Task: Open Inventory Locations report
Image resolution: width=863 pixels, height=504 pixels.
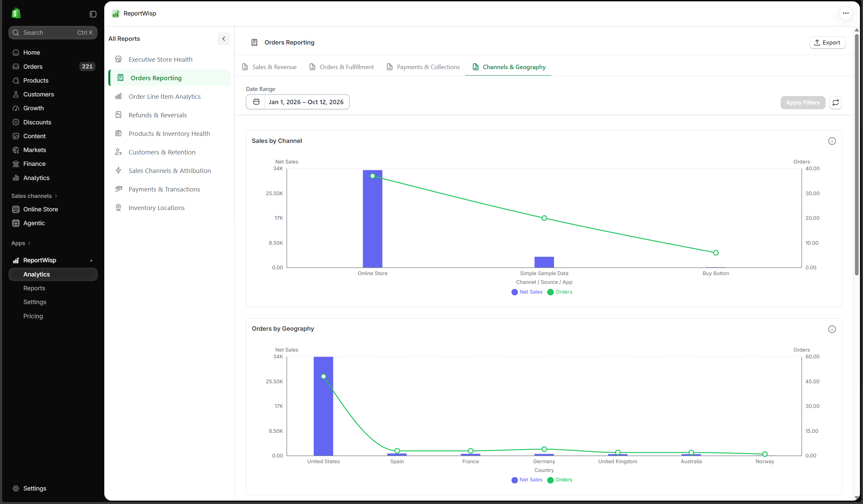Action: pos(169,208)
